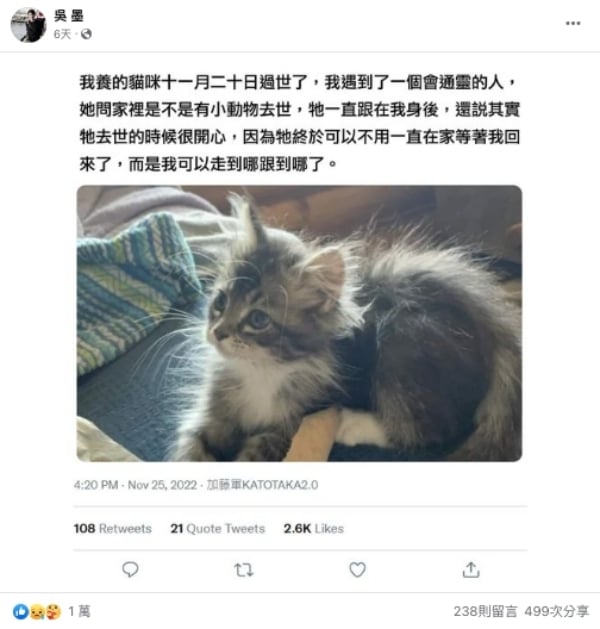
Task: Click the heart like icon
Action: coord(357,569)
